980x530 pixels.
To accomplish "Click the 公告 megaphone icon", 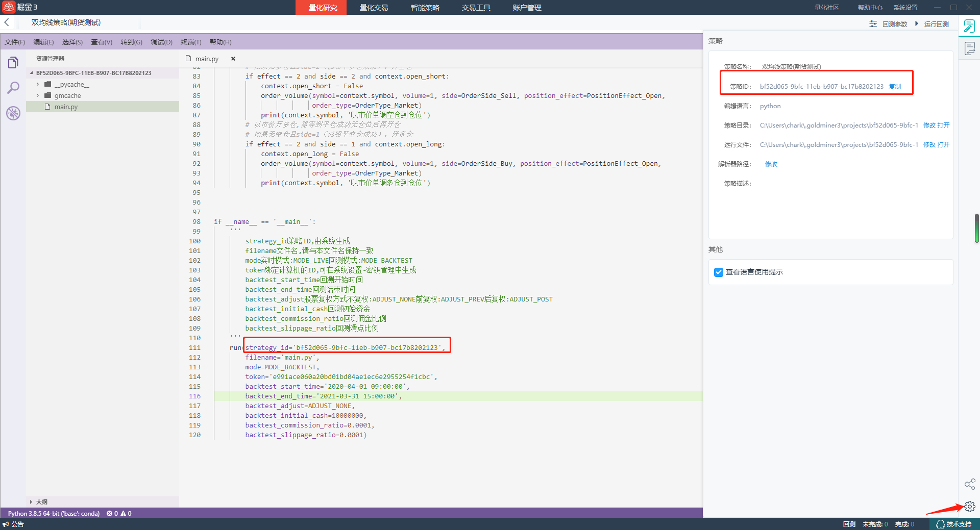I will click(x=6, y=524).
